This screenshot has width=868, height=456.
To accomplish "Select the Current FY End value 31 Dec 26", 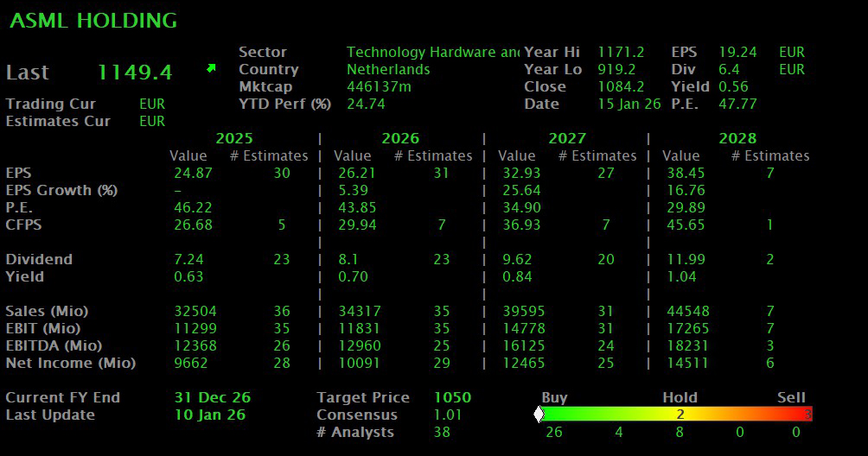I will tap(213, 397).
